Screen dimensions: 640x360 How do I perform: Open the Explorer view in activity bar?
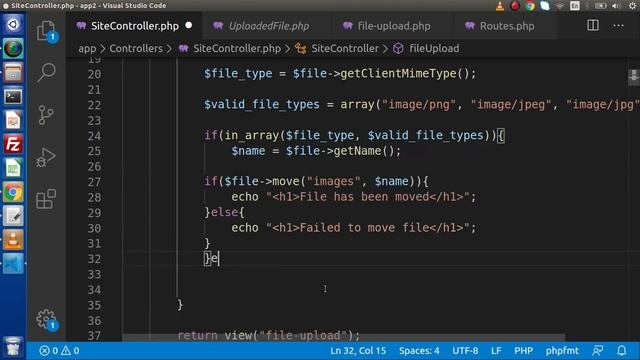point(46,31)
